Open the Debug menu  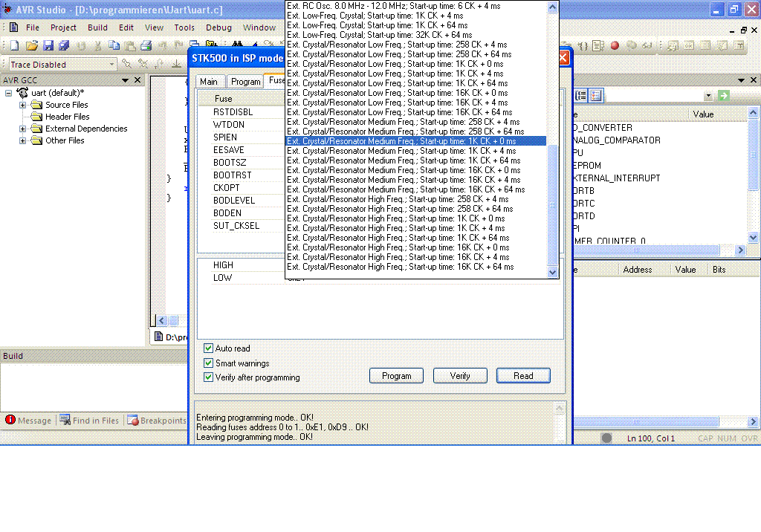(x=218, y=27)
